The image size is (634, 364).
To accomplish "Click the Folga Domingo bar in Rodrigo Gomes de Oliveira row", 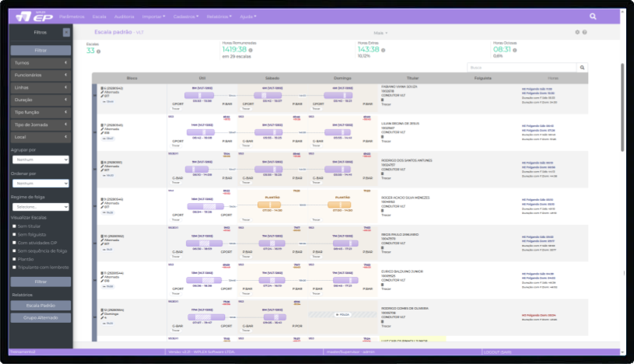I will pos(342,314).
